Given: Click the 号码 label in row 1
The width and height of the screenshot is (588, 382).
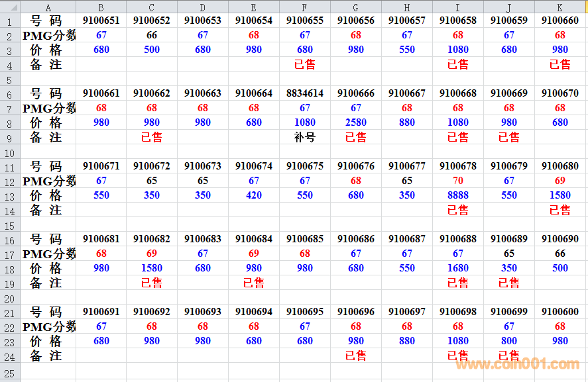Looking at the screenshot, I should [48, 21].
